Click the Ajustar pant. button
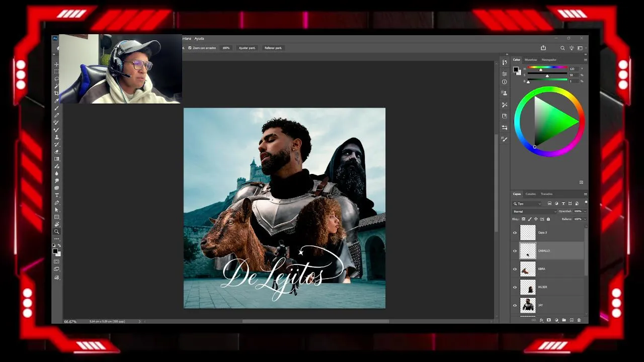The width and height of the screenshot is (644, 362). click(x=247, y=48)
